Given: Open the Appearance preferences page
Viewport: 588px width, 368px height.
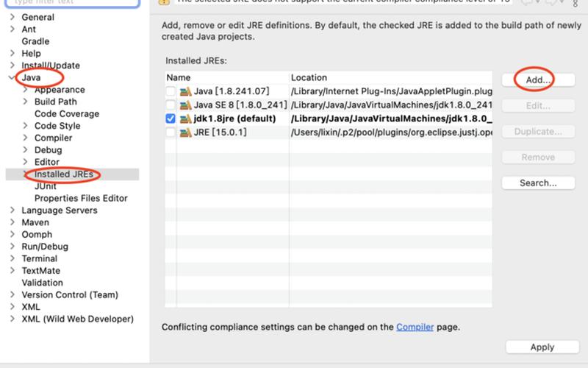Looking at the screenshot, I should [x=60, y=90].
